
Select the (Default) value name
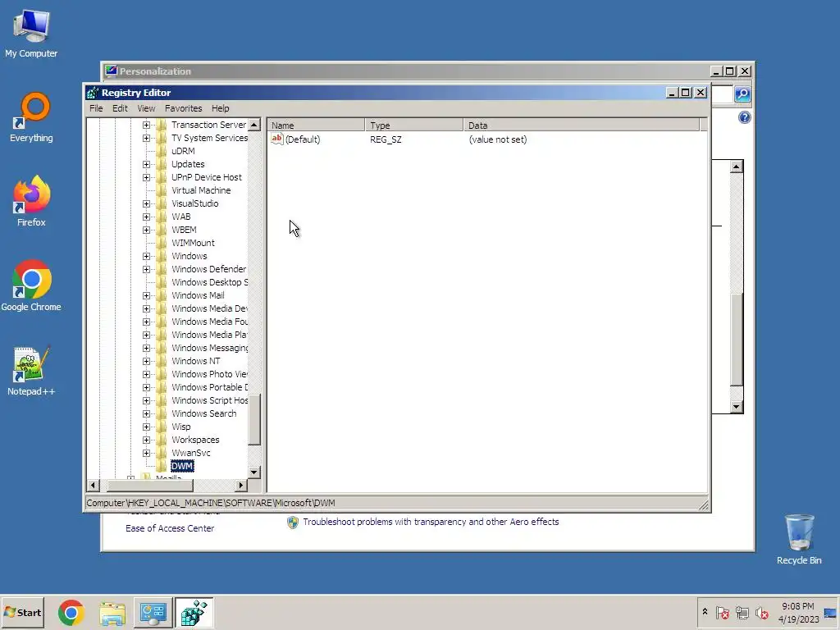tap(303, 139)
